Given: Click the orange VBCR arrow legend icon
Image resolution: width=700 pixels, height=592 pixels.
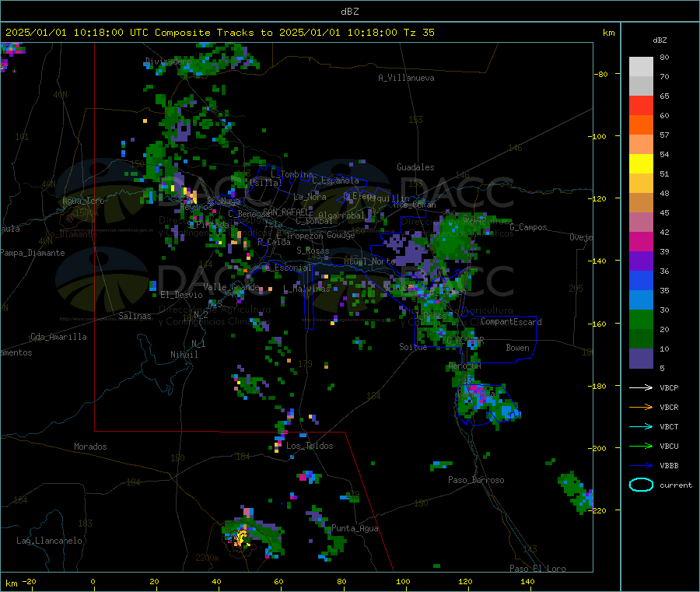Looking at the screenshot, I should 641,407.
